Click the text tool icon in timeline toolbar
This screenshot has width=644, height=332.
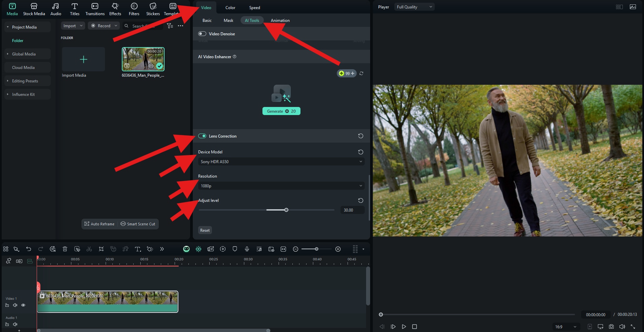click(x=138, y=249)
